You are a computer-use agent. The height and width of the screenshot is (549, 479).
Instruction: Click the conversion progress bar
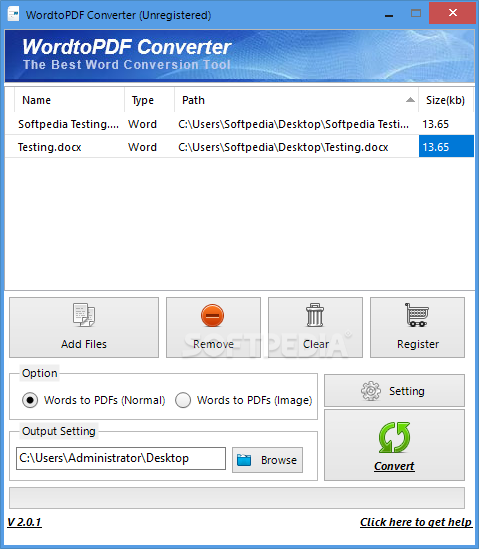[x=237, y=498]
